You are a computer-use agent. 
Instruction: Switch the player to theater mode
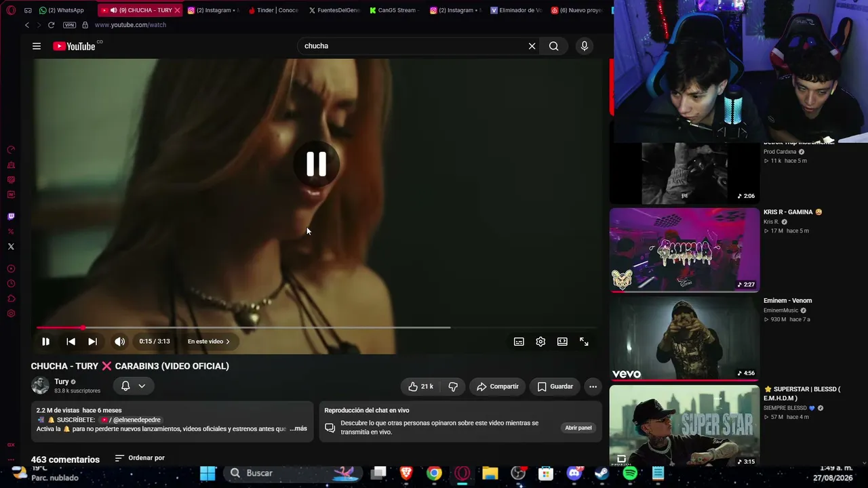tap(562, 342)
